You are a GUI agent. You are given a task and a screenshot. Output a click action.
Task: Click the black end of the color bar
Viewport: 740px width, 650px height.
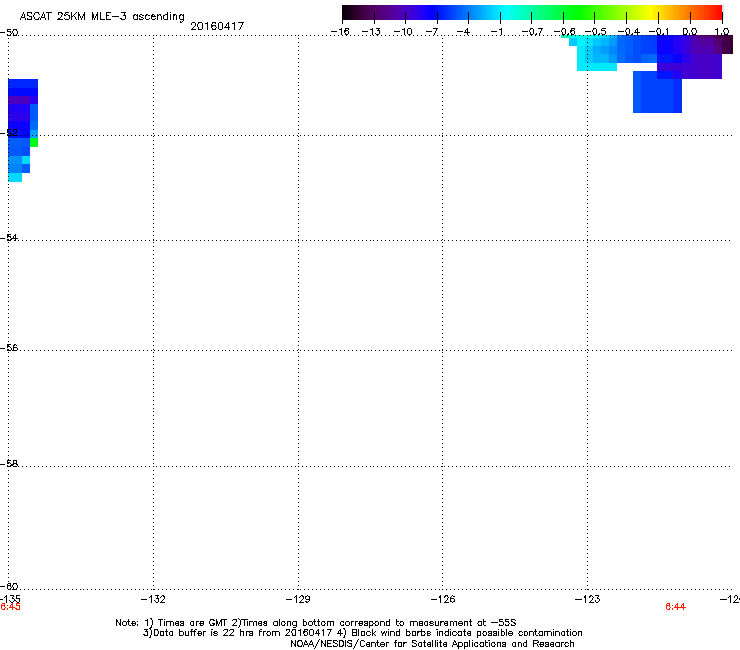(349, 12)
